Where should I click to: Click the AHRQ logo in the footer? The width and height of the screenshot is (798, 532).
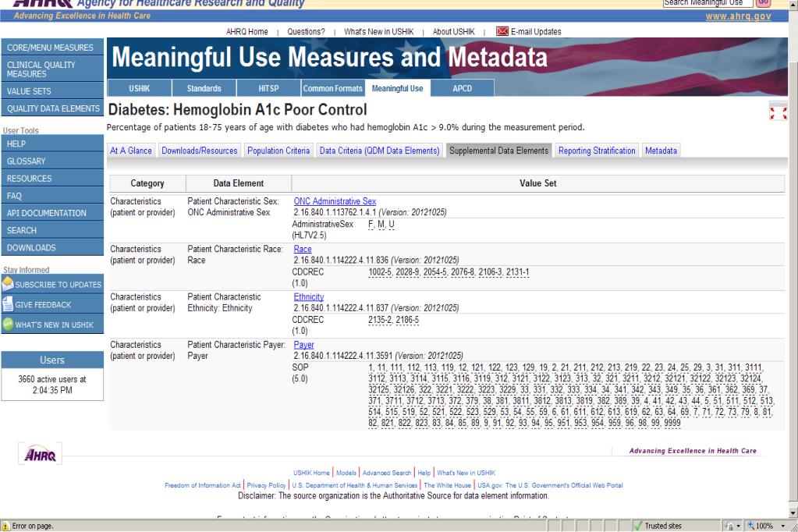point(41,453)
